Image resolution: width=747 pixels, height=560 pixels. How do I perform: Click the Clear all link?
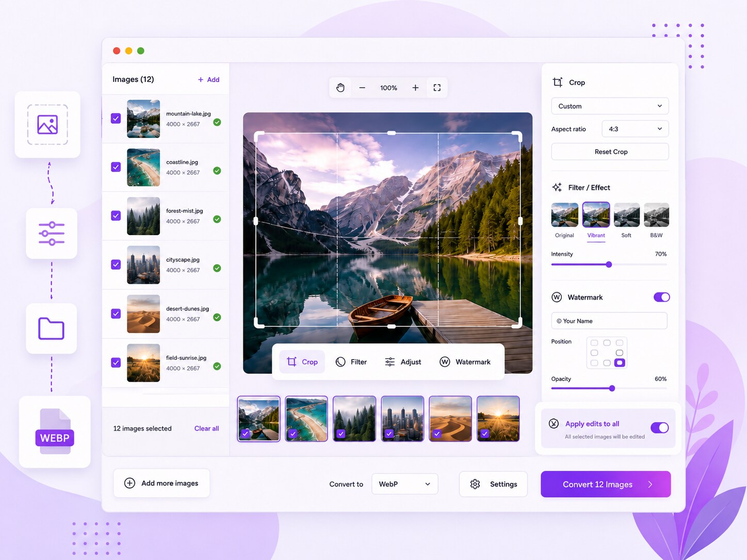(206, 429)
